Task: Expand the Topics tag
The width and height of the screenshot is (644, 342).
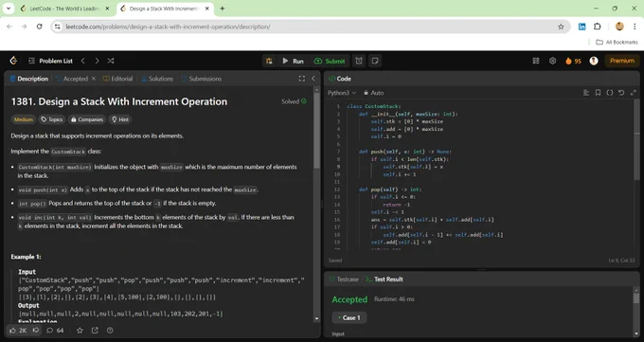Action: (x=52, y=119)
